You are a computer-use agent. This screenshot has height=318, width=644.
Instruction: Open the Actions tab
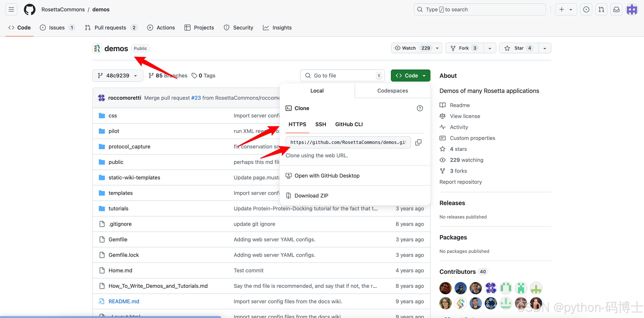coord(161,28)
